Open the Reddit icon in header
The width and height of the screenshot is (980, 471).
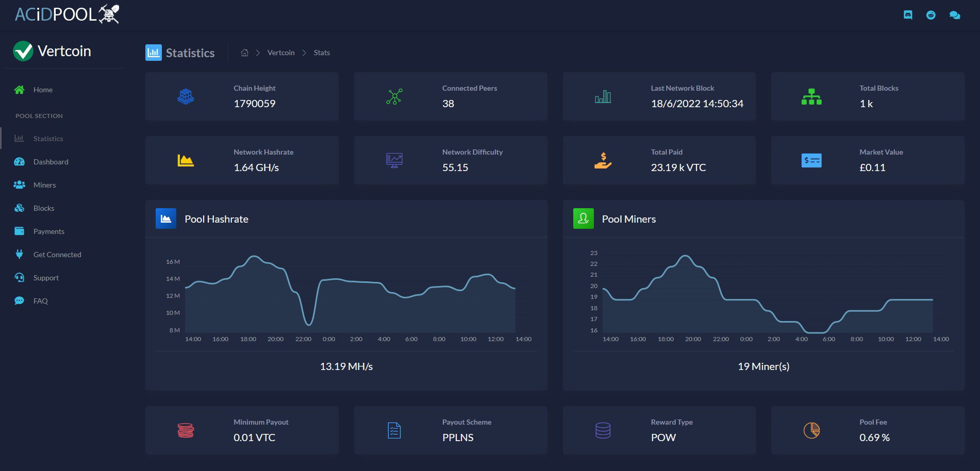tap(931, 15)
